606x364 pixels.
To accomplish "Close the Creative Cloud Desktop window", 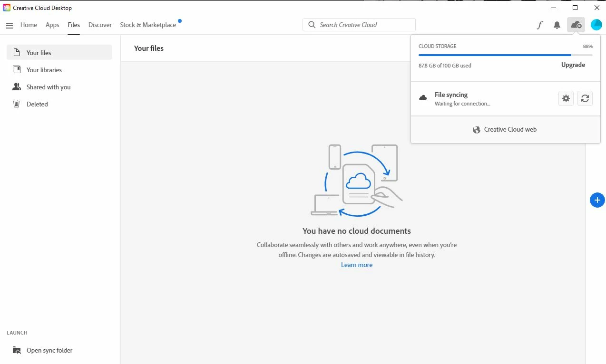I will (x=597, y=8).
